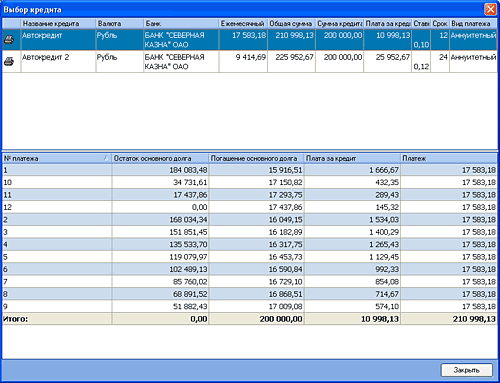Screen dimensions: 500x383
Task: Click principal repayment 16 590,84
Action: tap(285, 269)
